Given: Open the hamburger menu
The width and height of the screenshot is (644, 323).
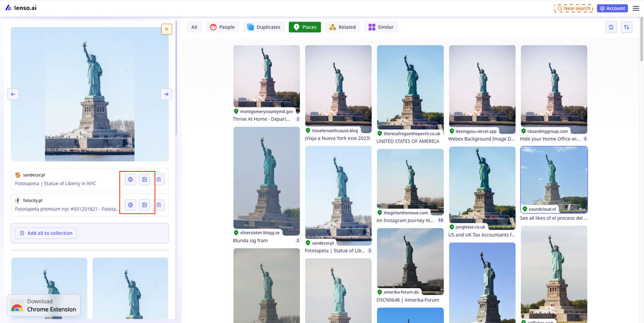Looking at the screenshot, I should (636, 8).
